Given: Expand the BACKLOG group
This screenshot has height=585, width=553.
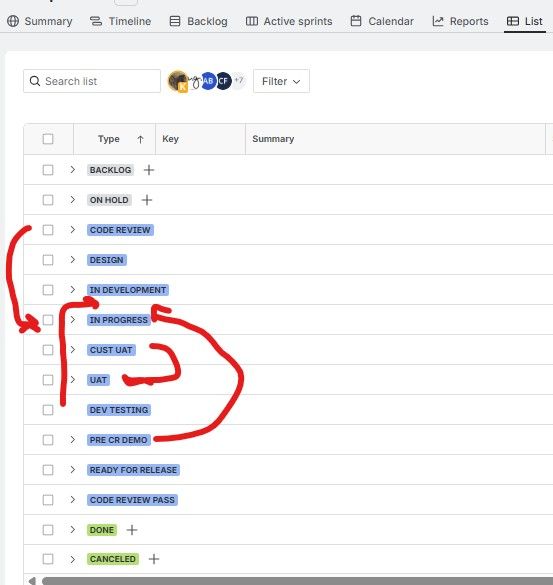Looking at the screenshot, I should 72,170.
